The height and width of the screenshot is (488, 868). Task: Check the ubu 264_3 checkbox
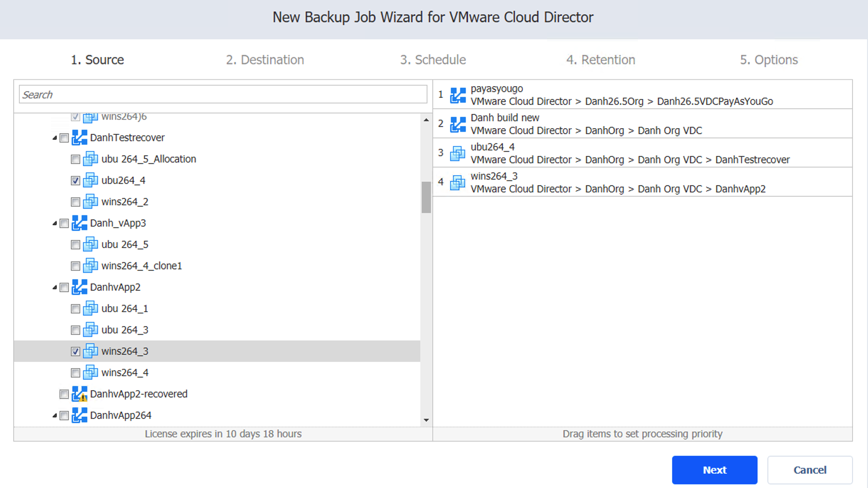pyautogui.click(x=75, y=330)
